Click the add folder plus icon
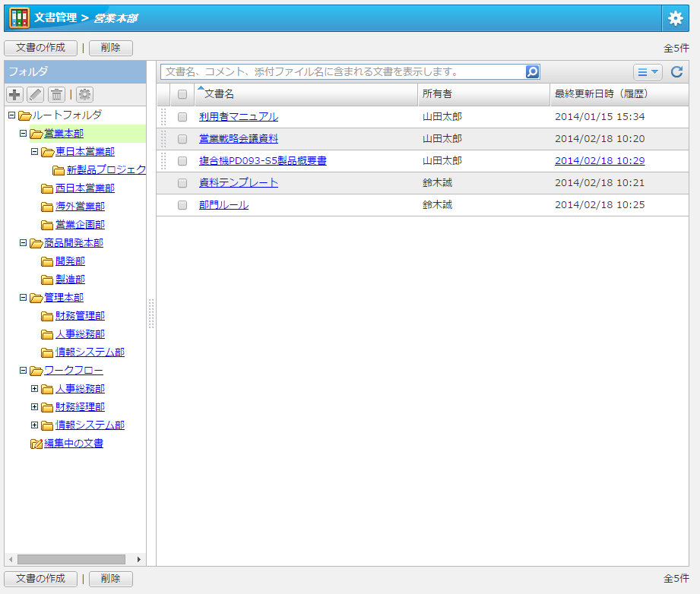Viewport: 700px width, 594px height. [x=14, y=94]
